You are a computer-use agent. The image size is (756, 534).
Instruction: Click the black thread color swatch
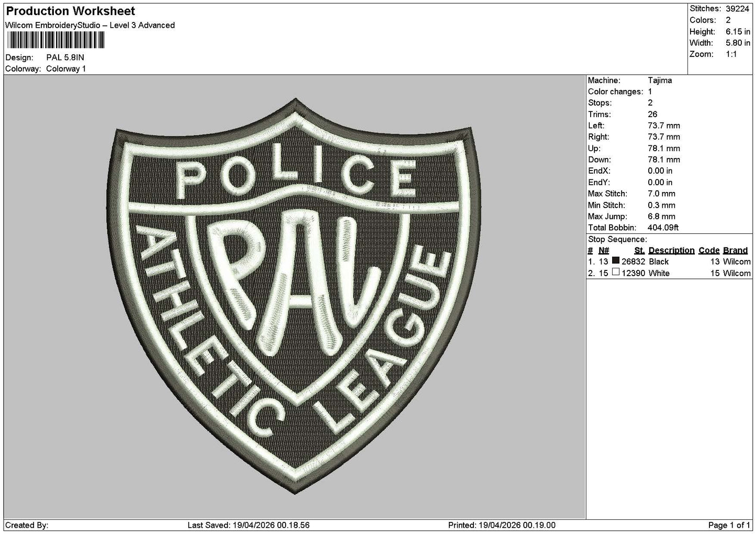pos(616,261)
